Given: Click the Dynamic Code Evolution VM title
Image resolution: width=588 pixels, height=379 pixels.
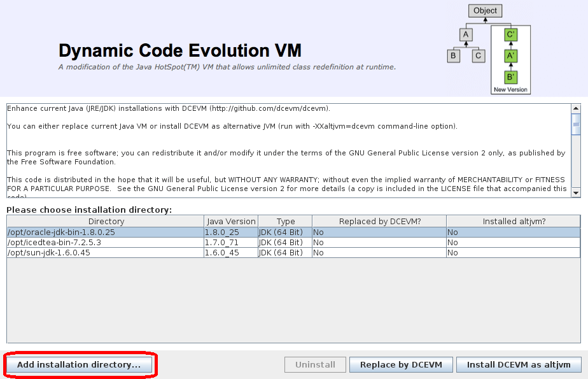Looking at the screenshot, I should click(x=180, y=50).
